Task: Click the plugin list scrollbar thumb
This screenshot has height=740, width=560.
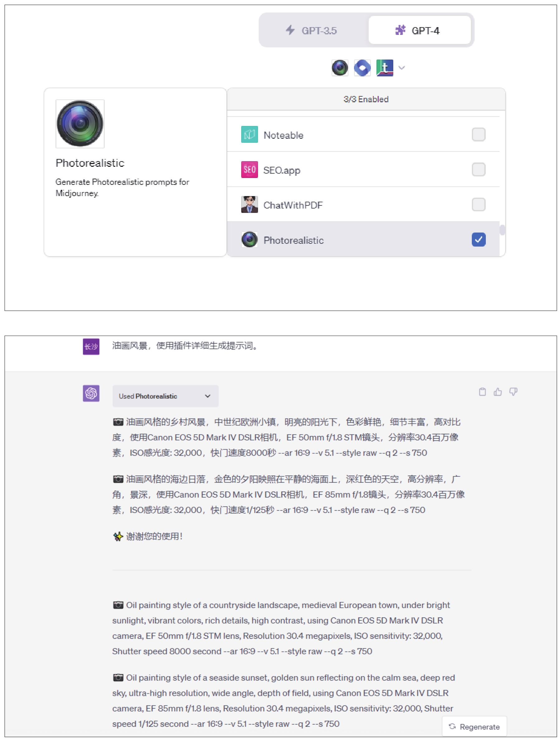Action: tap(502, 230)
